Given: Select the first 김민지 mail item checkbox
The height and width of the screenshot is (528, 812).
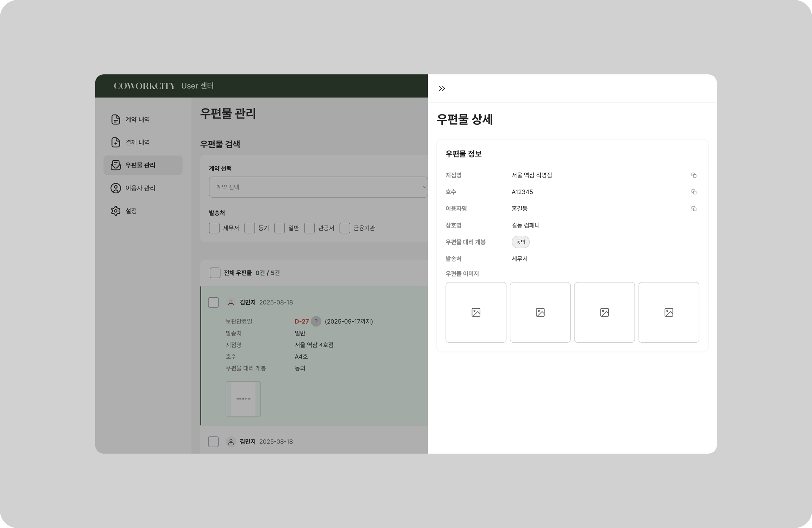Looking at the screenshot, I should pyautogui.click(x=213, y=303).
